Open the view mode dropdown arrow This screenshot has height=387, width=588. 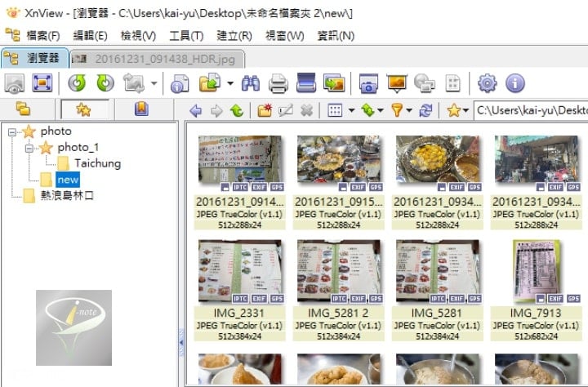[351, 110]
